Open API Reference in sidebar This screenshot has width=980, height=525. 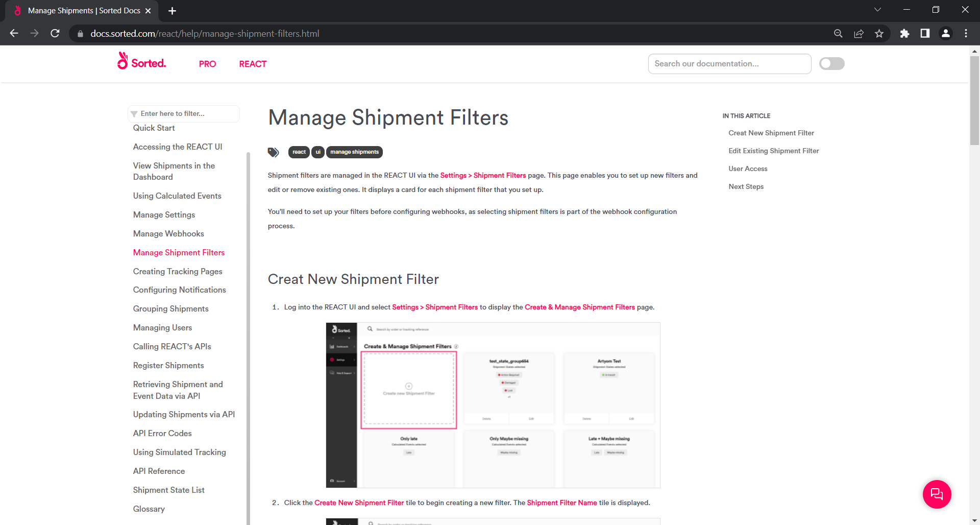tap(159, 471)
